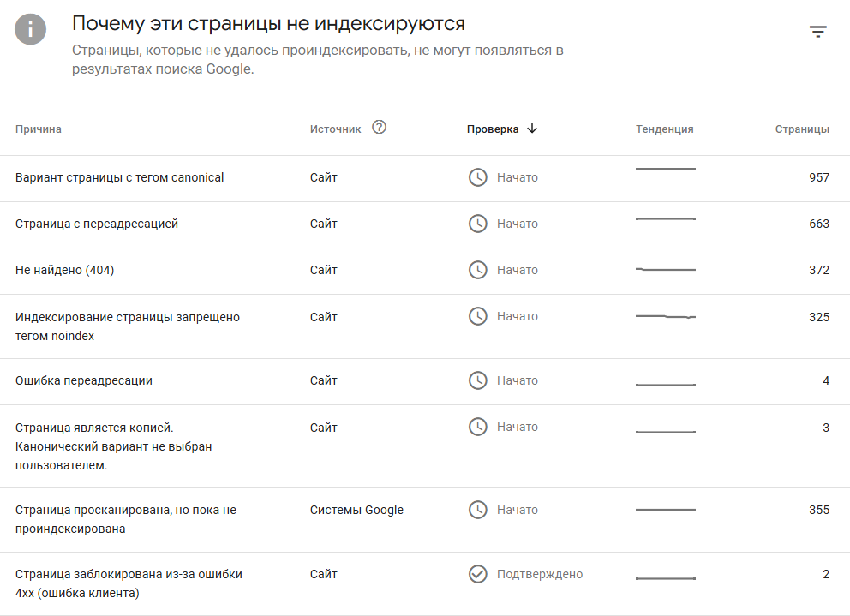Click trend sparkline in noindex row
The height and width of the screenshot is (616, 850).
click(666, 317)
